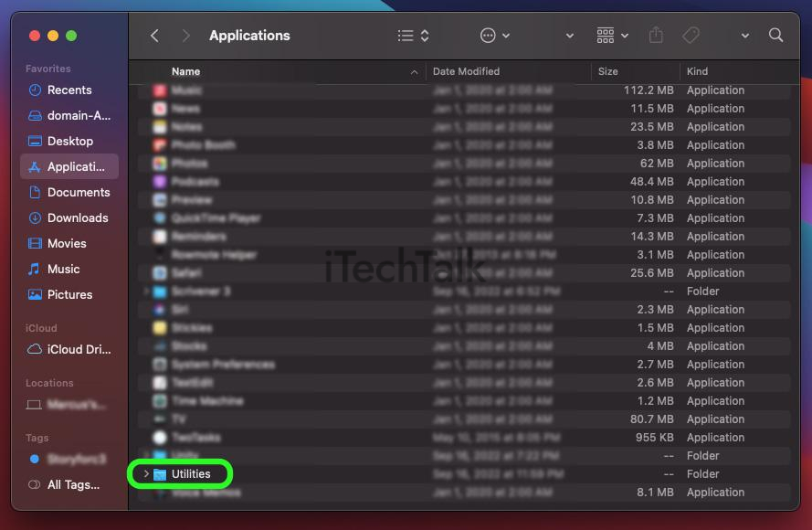
Task: Open Finder search with the magnifier icon
Action: 775,35
